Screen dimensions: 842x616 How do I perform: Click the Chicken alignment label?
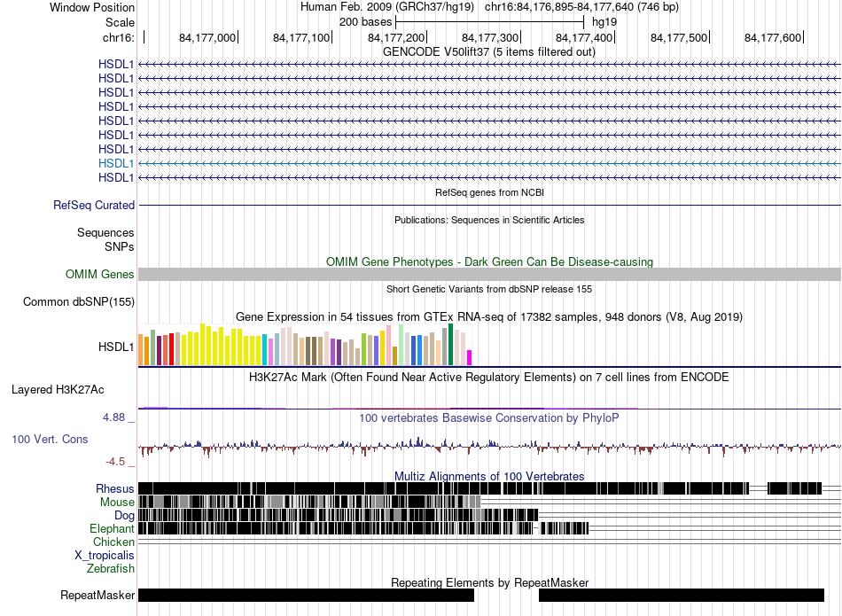point(113,542)
